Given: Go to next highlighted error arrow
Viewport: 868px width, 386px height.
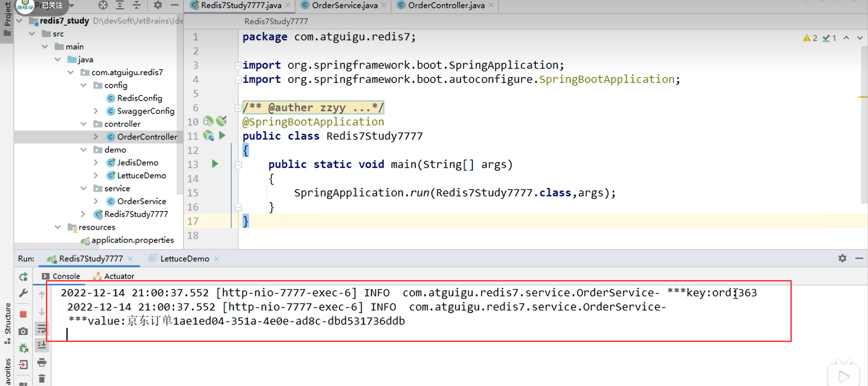Looking at the screenshot, I should [x=860, y=38].
